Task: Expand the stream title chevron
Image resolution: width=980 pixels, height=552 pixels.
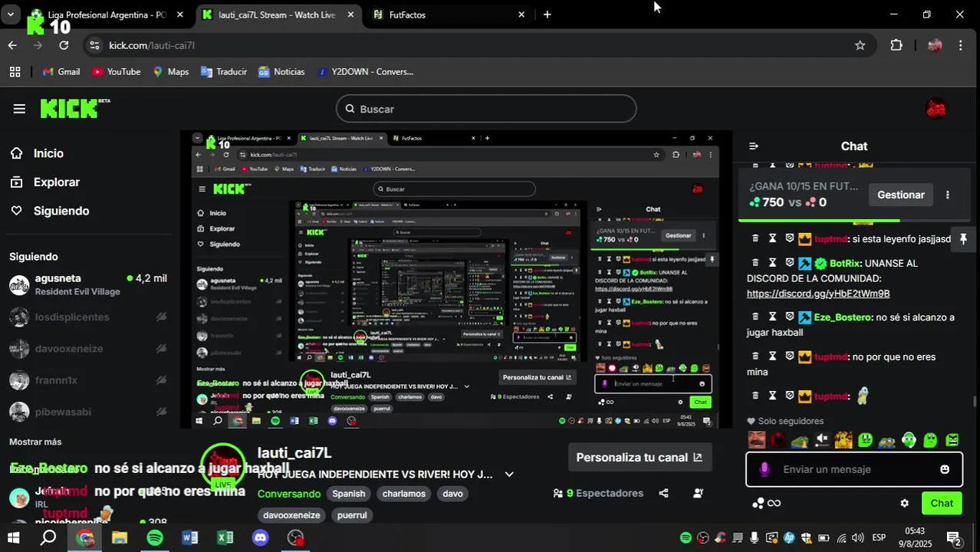Action: 508,475
